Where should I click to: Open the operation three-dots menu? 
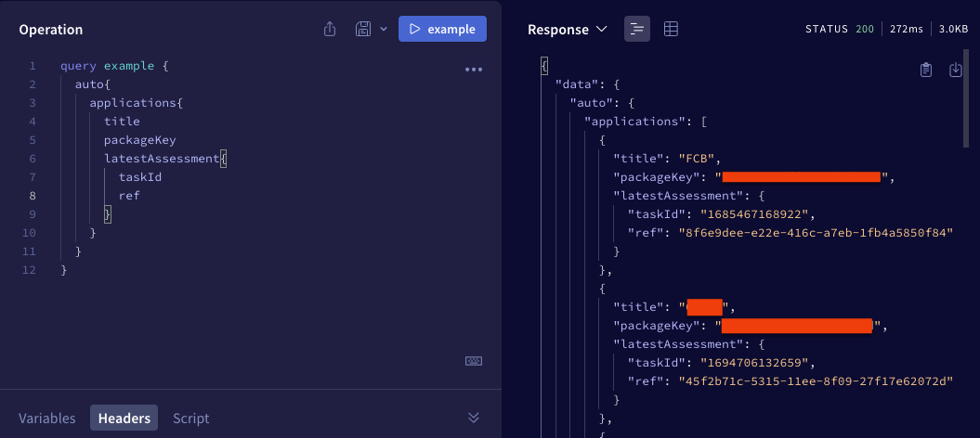click(473, 70)
